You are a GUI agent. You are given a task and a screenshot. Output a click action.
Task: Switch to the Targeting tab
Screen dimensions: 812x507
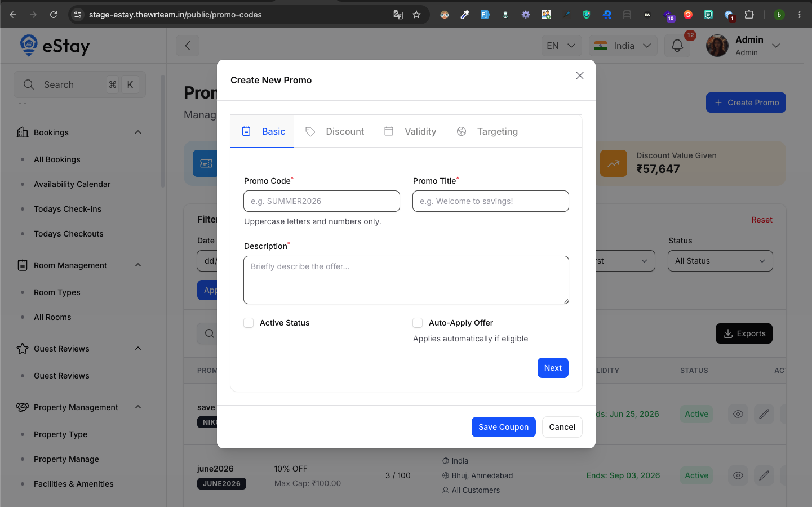(487, 131)
